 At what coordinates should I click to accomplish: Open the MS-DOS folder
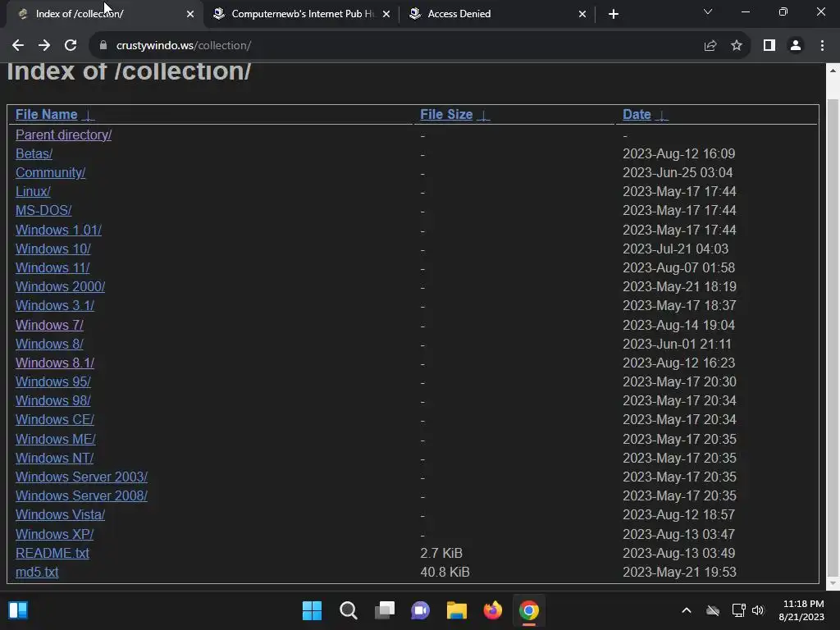(43, 211)
